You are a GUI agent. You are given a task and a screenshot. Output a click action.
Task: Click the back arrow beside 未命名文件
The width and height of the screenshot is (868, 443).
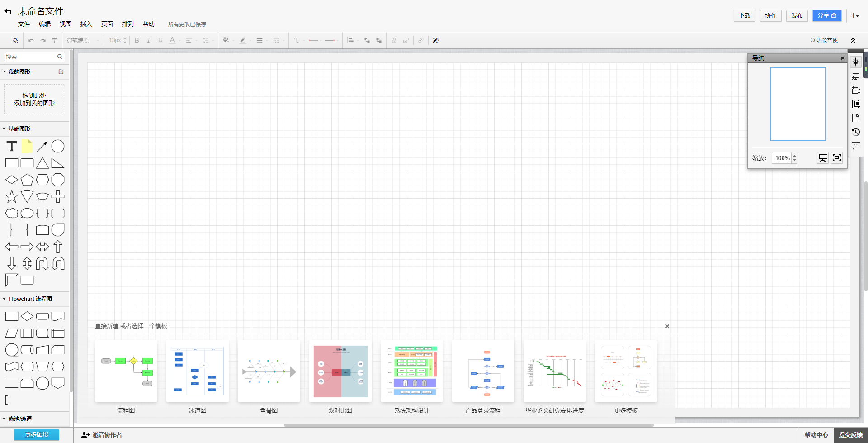click(x=8, y=11)
